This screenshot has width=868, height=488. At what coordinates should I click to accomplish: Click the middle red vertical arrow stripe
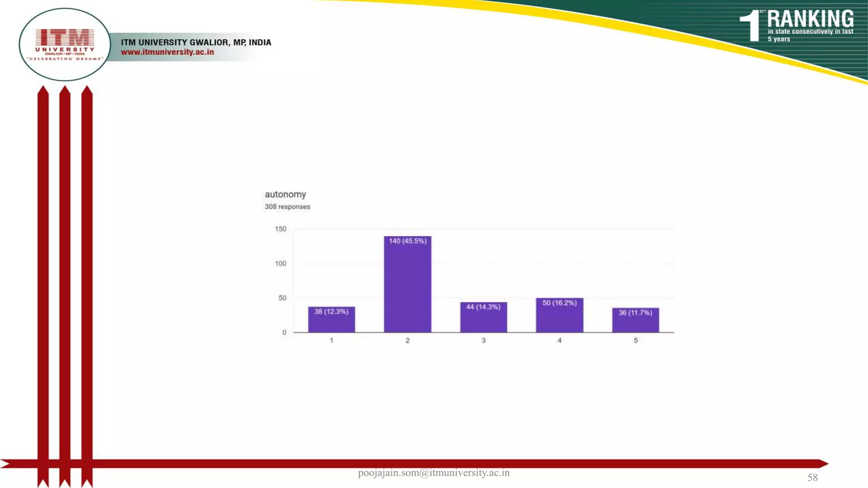click(65, 271)
